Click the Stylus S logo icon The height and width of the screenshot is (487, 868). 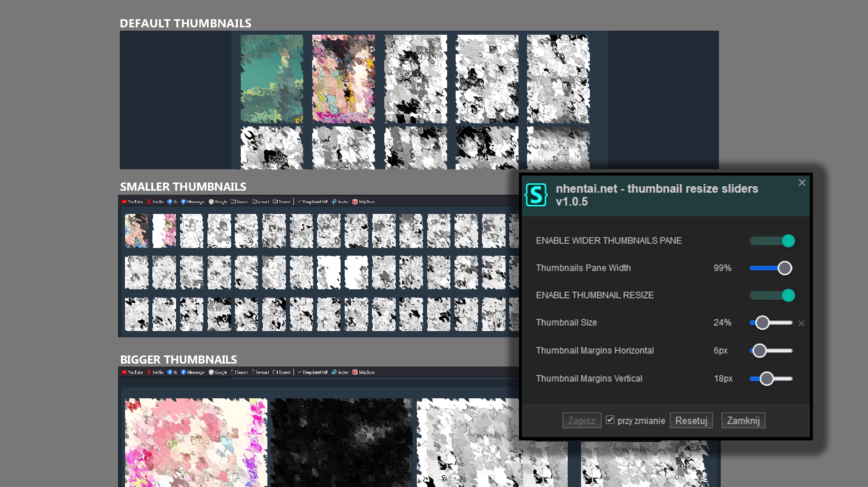(x=536, y=195)
